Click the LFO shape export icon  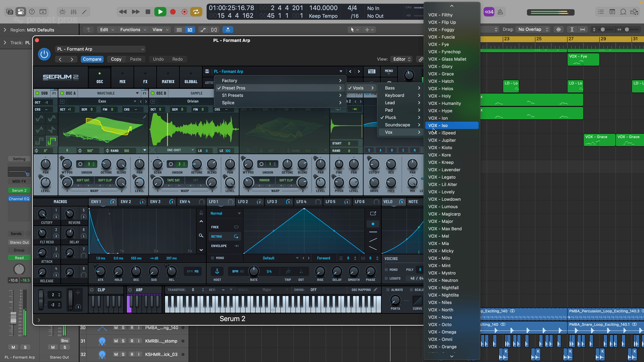pos(373,213)
